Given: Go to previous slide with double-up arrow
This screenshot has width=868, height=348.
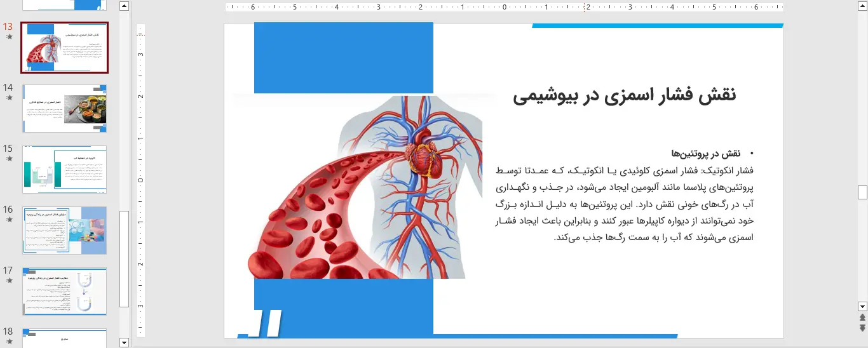Looking at the screenshot, I should [862, 317].
